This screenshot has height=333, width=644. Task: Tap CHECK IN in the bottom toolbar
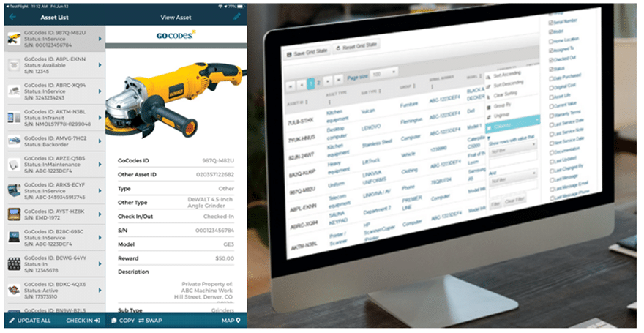[83, 321]
